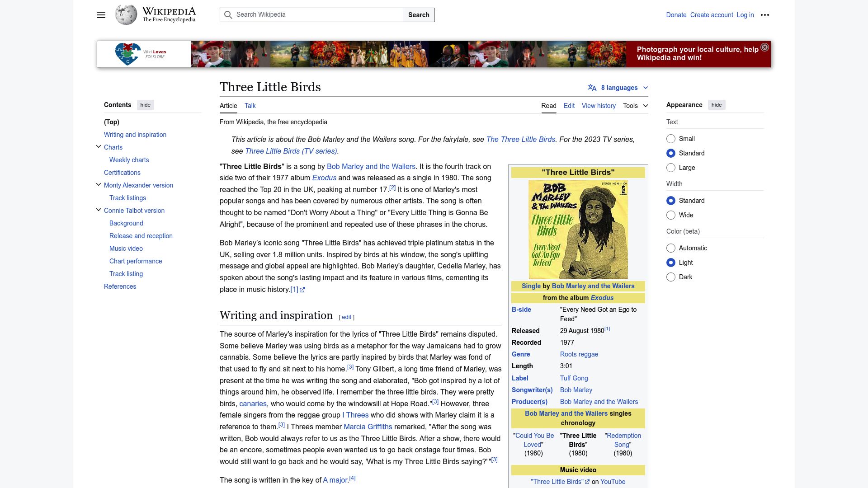This screenshot has width=868, height=488.
Task: Select the Read tab
Action: click(x=549, y=106)
